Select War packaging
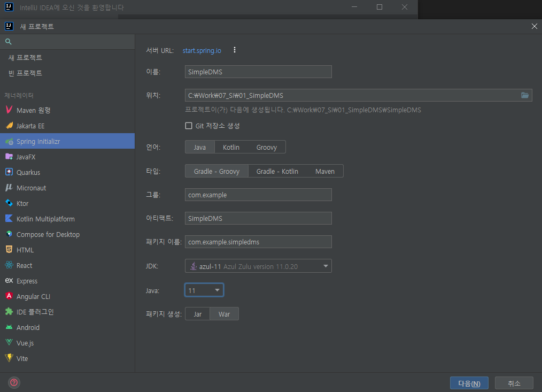 pyautogui.click(x=224, y=314)
